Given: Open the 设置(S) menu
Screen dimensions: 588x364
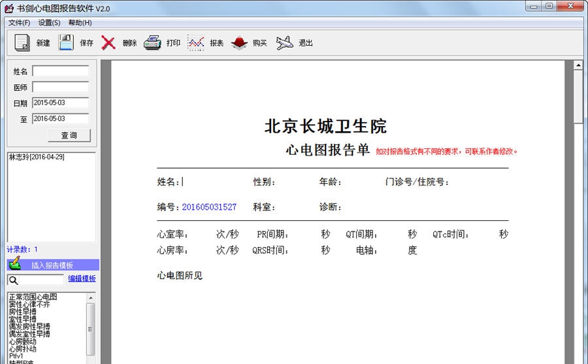Looking at the screenshot, I should 49,23.
